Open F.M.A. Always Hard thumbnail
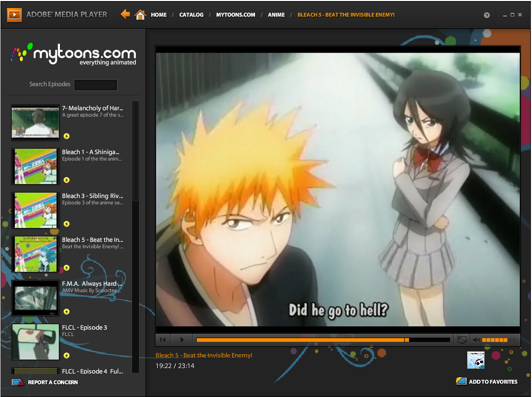This screenshot has height=397, width=532. (35, 298)
